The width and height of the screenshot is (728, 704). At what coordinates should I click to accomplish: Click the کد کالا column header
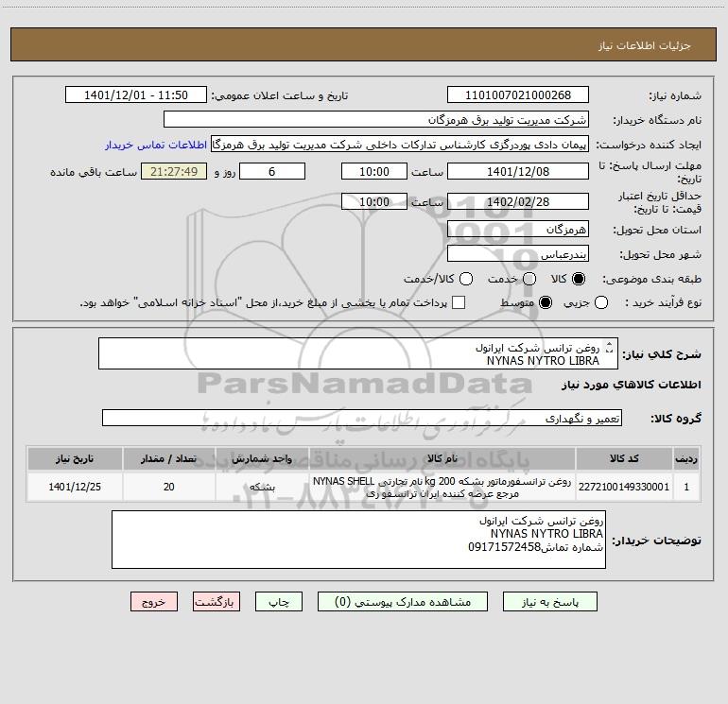tap(624, 458)
